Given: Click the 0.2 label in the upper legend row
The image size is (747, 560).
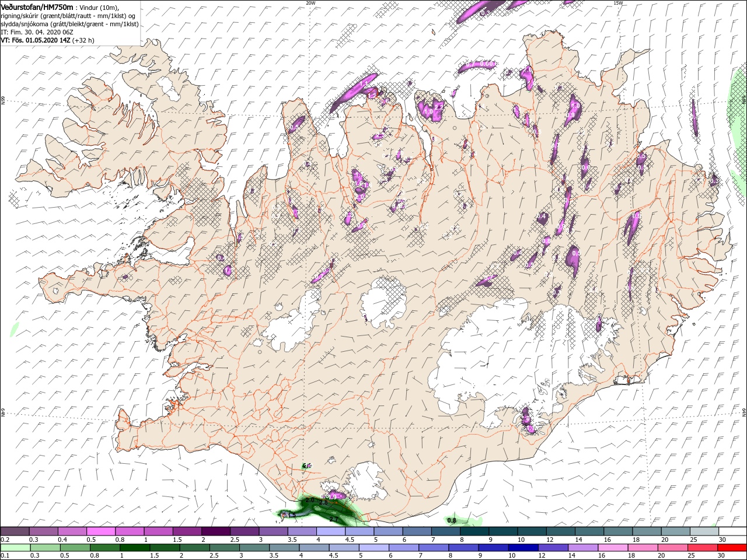Looking at the screenshot, I should click(5, 540).
